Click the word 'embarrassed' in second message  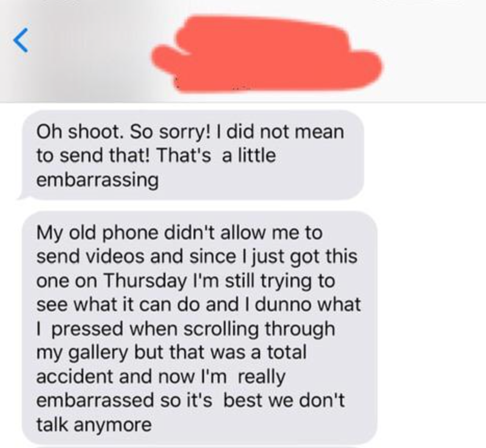pyautogui.click(x=95, y=400)
